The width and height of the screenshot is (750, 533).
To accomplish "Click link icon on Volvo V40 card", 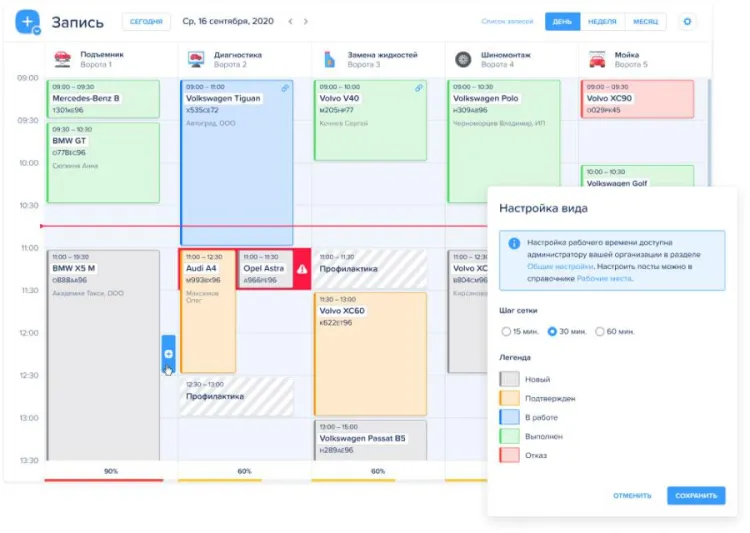I will tap(419, 88).
